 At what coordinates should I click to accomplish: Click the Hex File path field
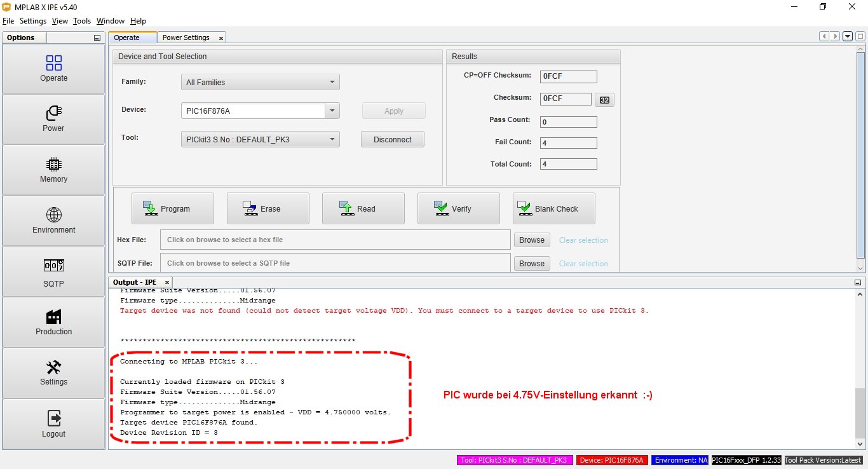coord(336,240)
